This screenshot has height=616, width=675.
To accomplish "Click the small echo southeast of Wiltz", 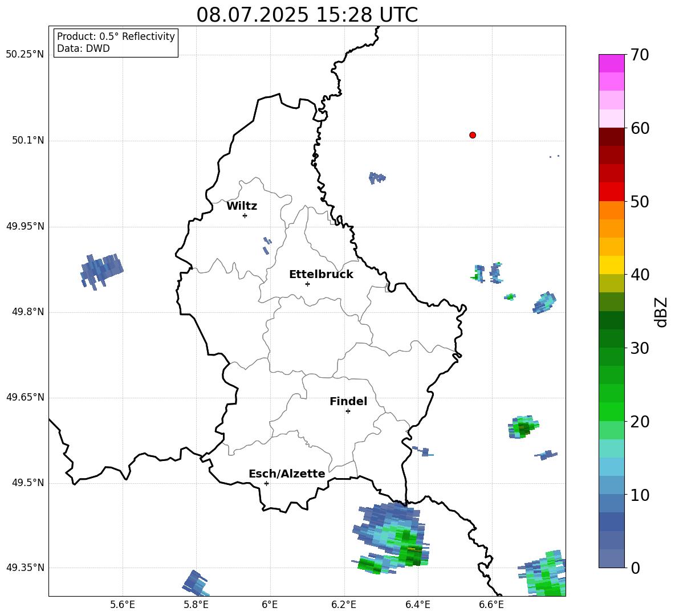I will (x=267, y=245).
